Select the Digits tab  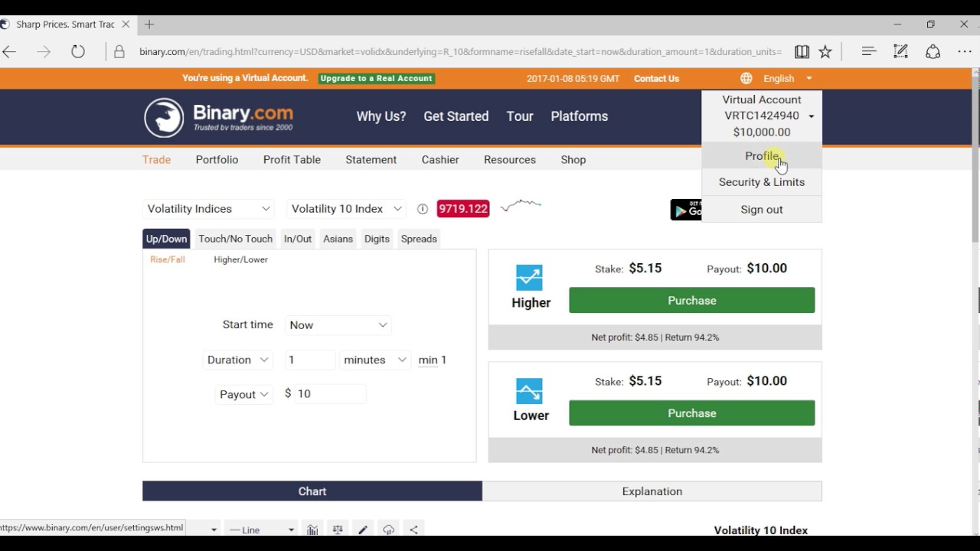[377, 239]
